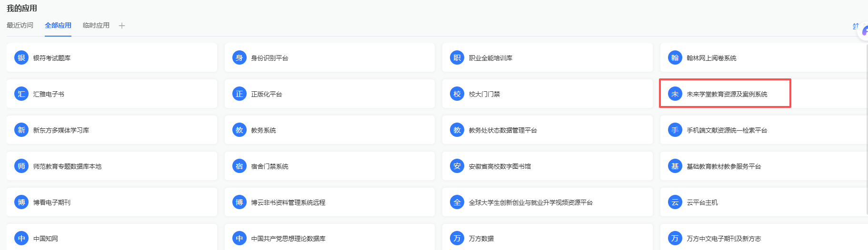
Task: Open the 教务系统 application
Action: pyautogui.click(x=263, y=130)
